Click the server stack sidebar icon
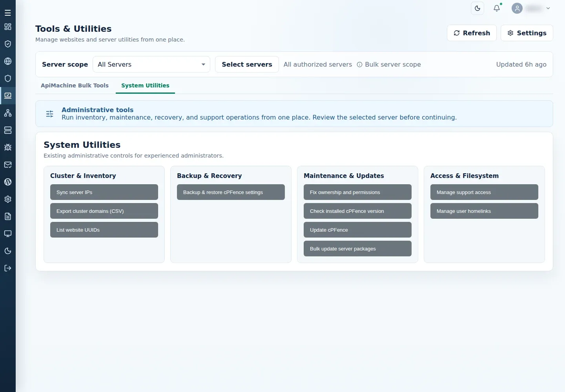Screen dimensions: 565x392 (x=8, y=130)
